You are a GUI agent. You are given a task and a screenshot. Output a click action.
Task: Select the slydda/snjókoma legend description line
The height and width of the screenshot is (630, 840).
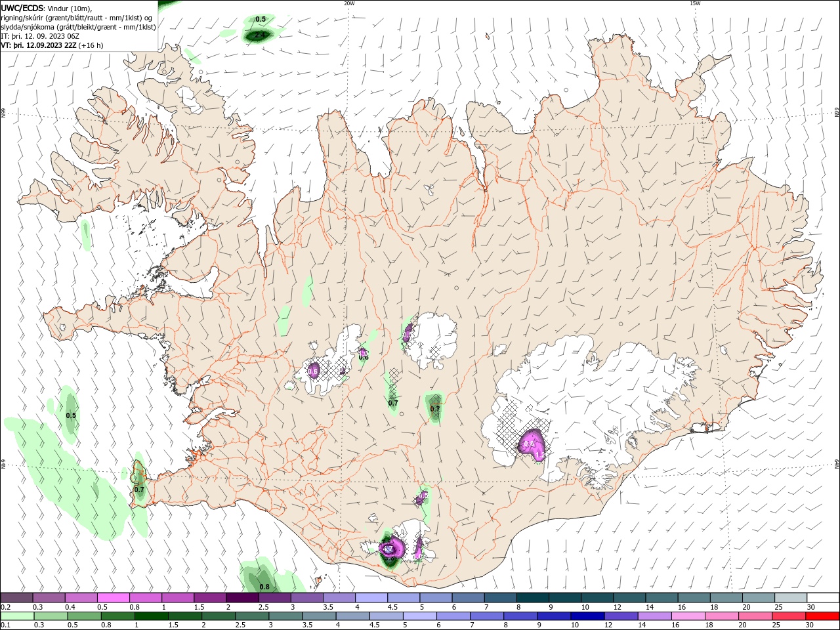tap(78, 27)
